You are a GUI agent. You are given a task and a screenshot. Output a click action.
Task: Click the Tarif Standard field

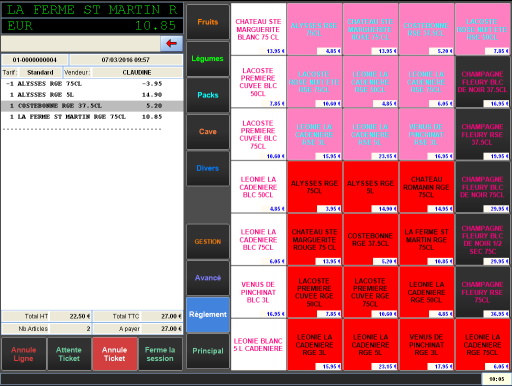(40, 72)
